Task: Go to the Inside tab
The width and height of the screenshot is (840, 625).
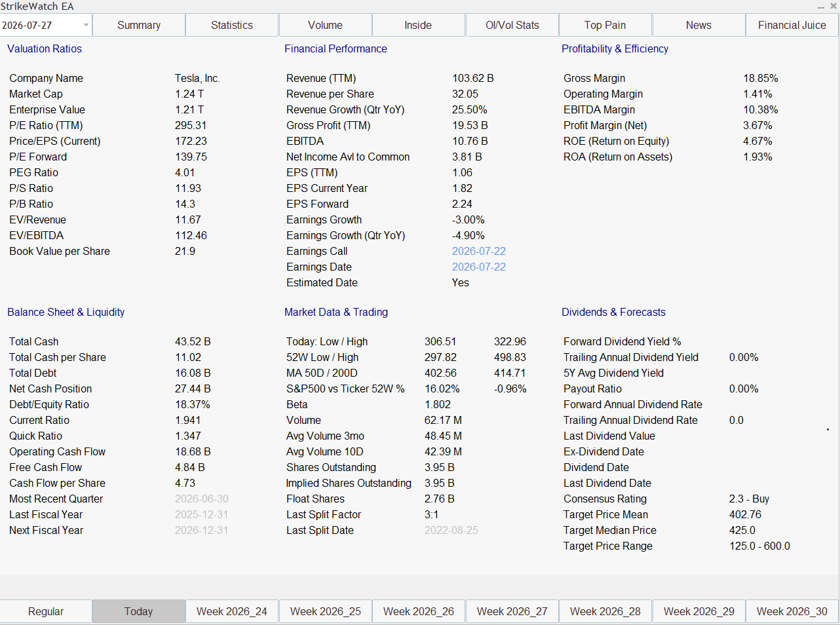Action: [x=418, y=26]
